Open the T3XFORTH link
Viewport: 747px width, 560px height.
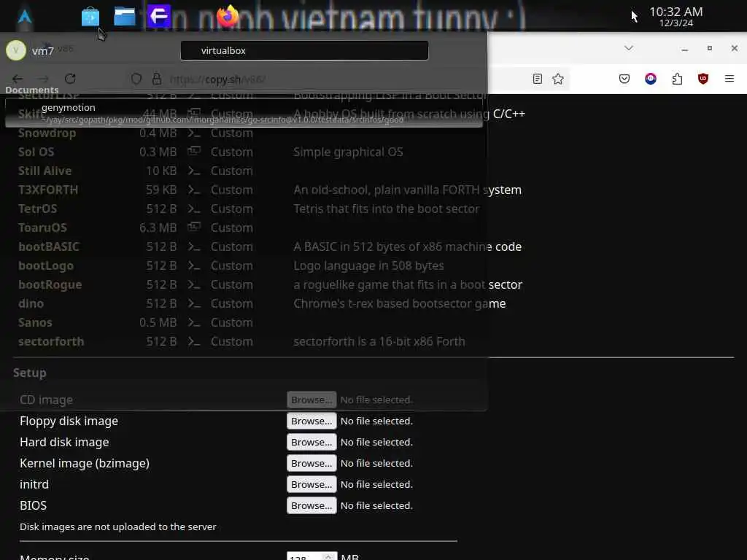[48, 190]
